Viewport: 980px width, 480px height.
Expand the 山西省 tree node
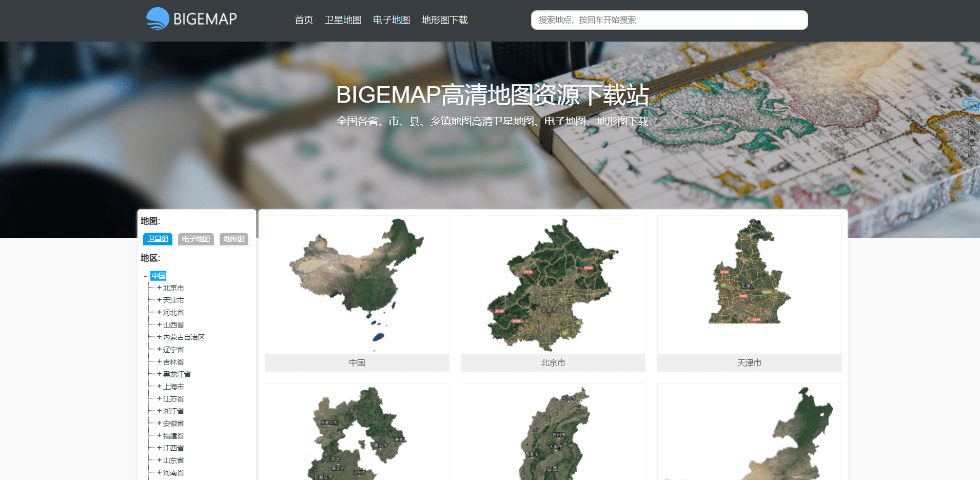click(x=159, y=325)
